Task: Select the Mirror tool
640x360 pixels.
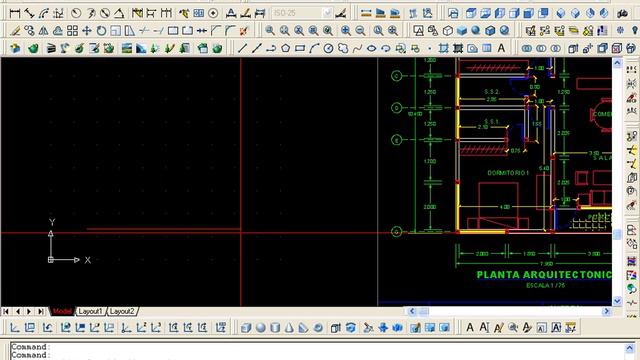Action: tap(43, 31)
